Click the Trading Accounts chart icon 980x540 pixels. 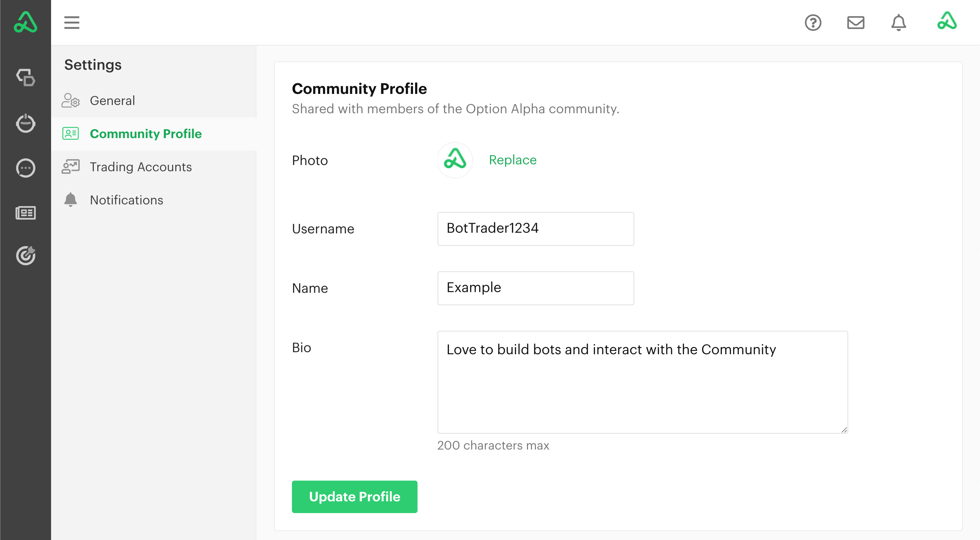coord(70,167)
